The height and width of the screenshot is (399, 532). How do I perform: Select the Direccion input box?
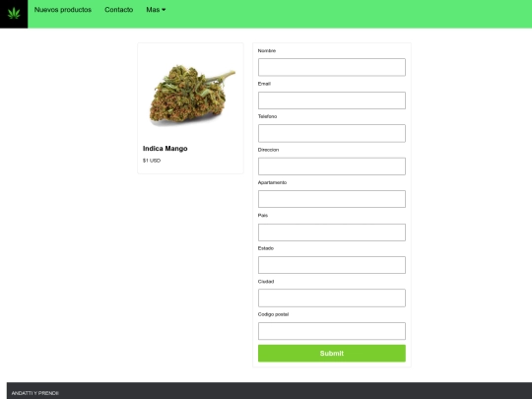click(331, 166)
